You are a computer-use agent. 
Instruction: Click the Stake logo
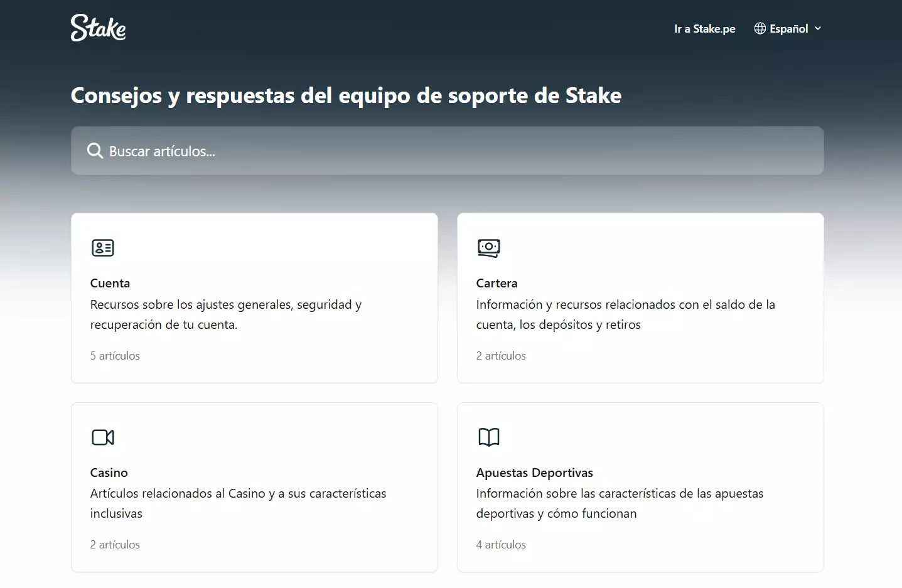click(99, 28)
